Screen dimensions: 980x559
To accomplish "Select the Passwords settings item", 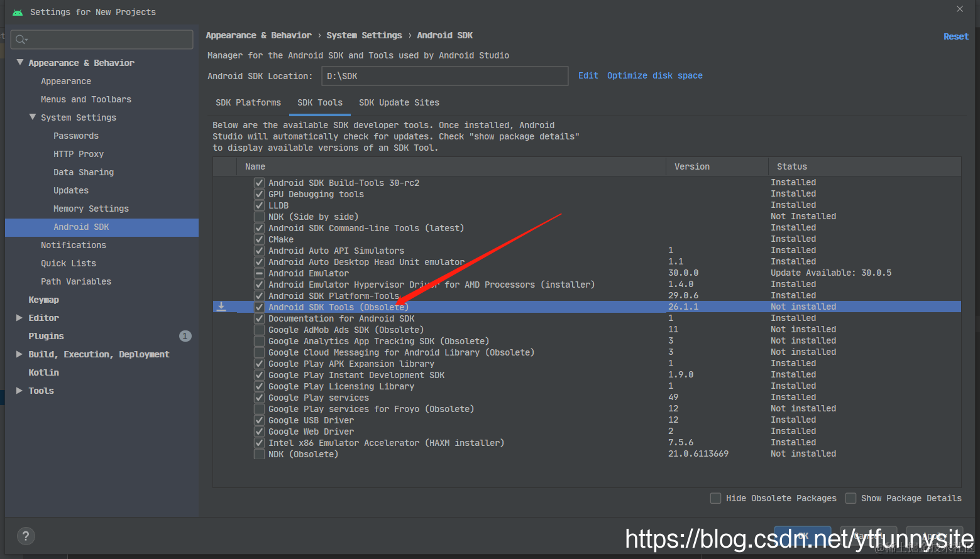I will [x=76, y=136].
